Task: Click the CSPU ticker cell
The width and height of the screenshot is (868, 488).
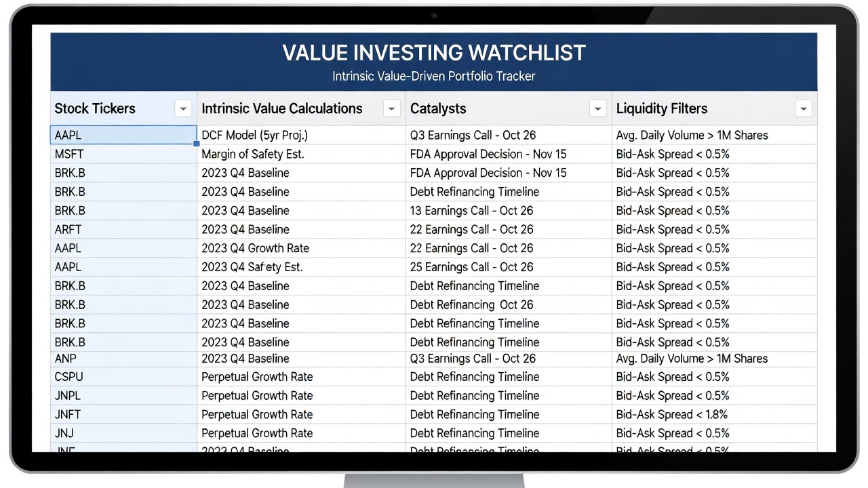Action: (x=123, y=377)
